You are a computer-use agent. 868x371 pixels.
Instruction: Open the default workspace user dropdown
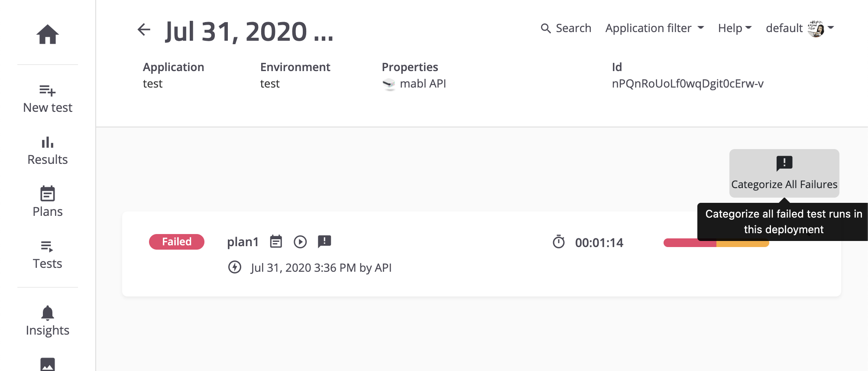800,28
